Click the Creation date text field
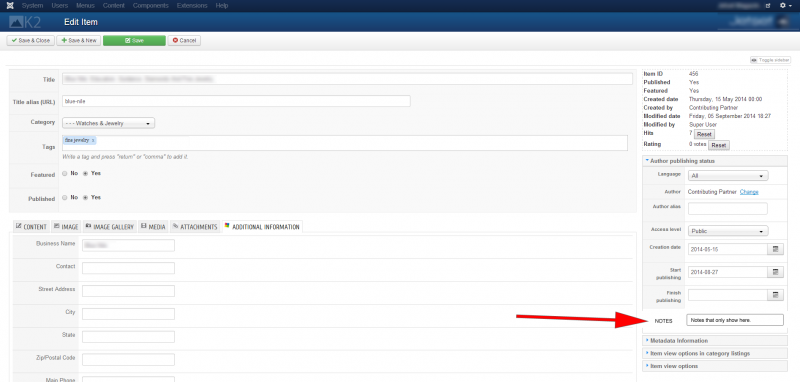Image resolution: width=800 pixels, height=382 pixels. (x=728, y=249)
